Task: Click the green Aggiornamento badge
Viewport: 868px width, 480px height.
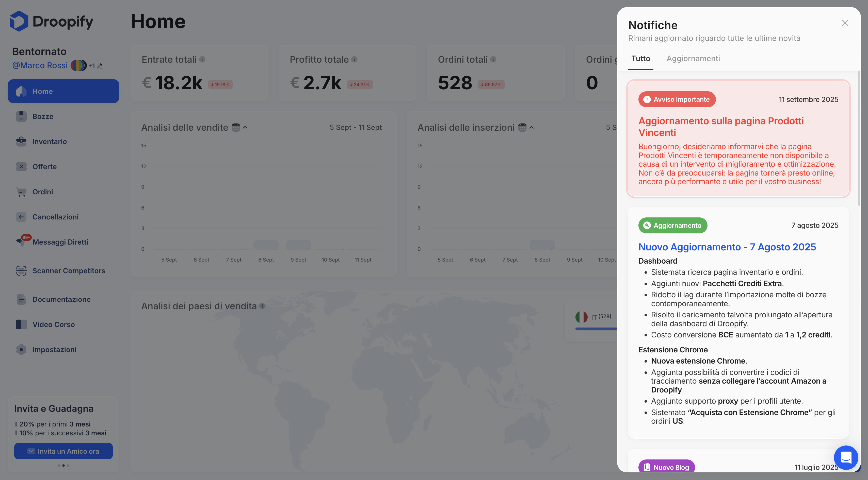Action: tap(672, 226)
